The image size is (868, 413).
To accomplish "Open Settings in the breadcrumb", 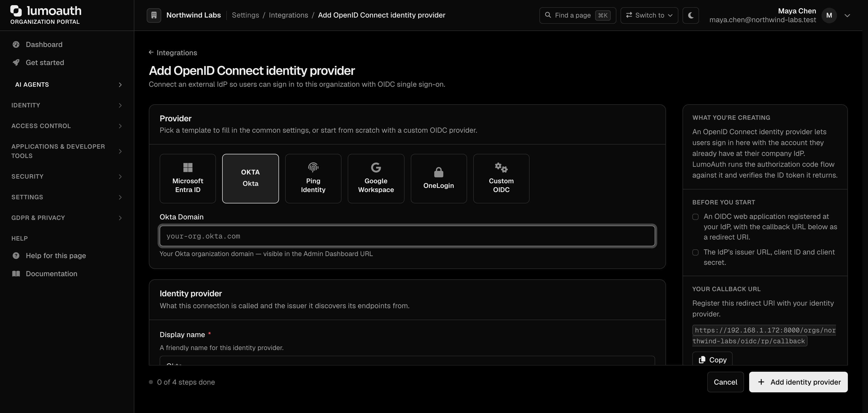I will pos(245,15).
